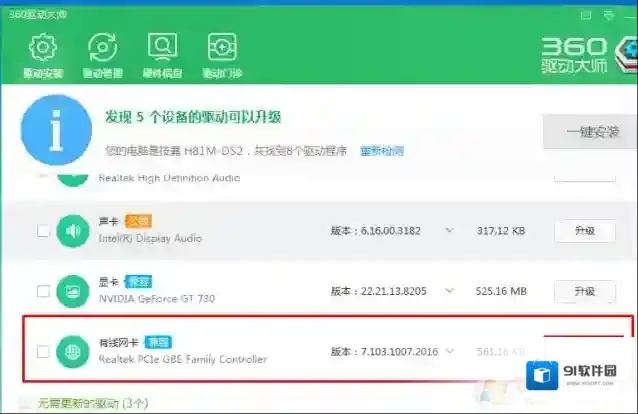Expand version dropdown for Realtek PCIe controller
Image resolution: width=638 pixels, height=414 pixels.
point(450,351)
